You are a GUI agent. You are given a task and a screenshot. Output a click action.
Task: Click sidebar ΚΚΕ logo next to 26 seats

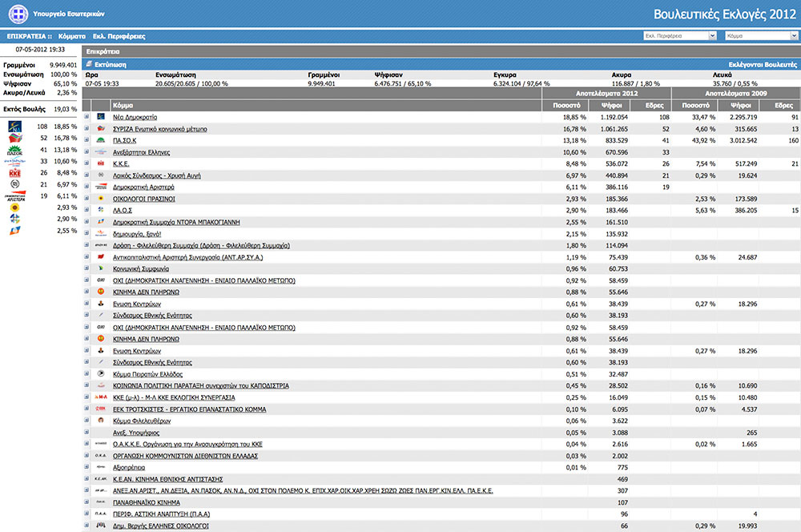click(14, 173)
